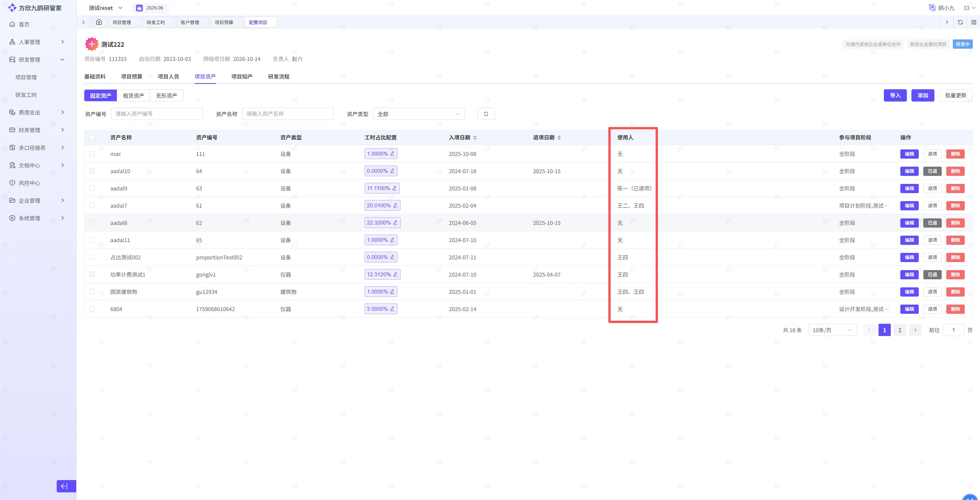The width and height of the screenshot is (980, 500).
Task: Check the checkbox for 固资建筑物 row
Action: [92, 292]
